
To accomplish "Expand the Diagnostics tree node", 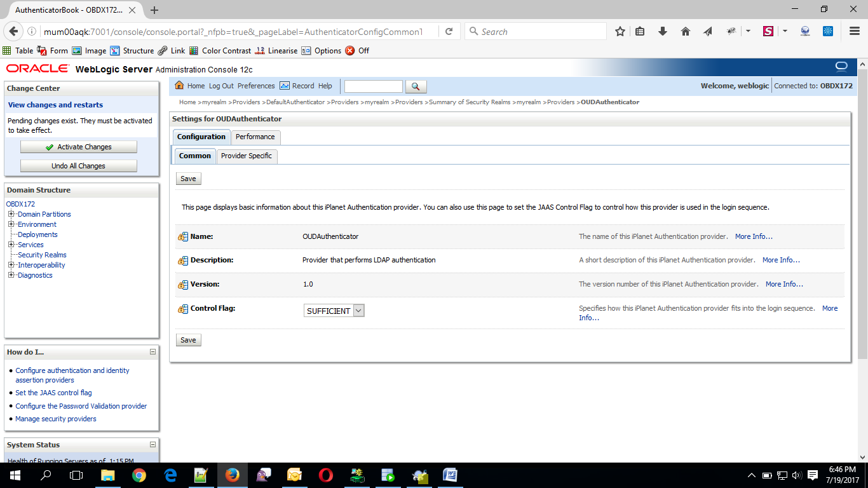I will [11, 275].
